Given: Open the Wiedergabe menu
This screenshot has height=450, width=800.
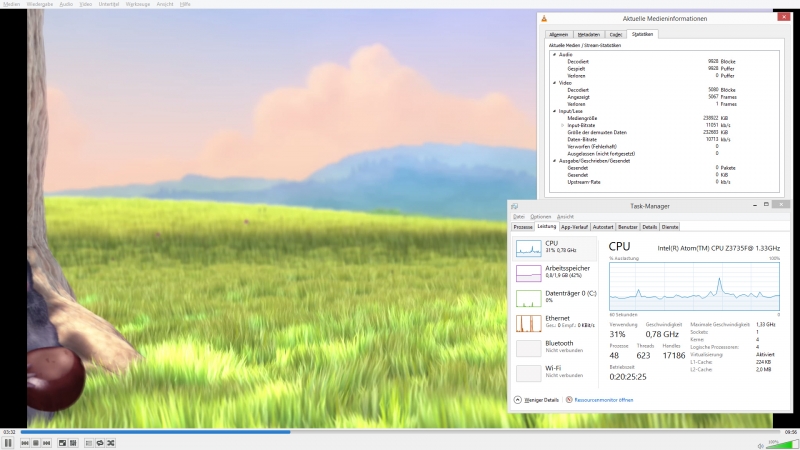Looking at the screenshot, I should [40, 4].
